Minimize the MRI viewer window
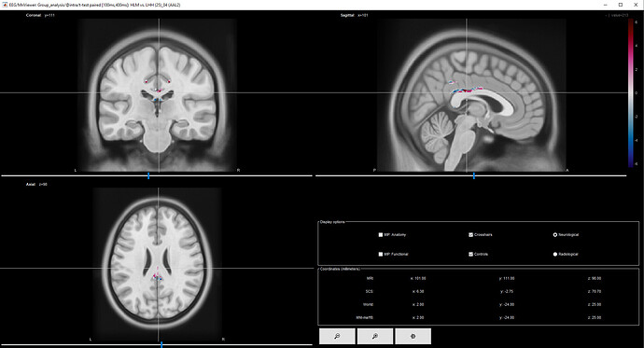Image resolution: width=644 pixels, height=348 pixels. [606, 5]
